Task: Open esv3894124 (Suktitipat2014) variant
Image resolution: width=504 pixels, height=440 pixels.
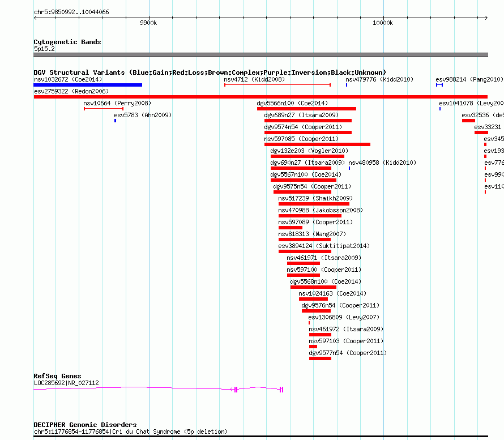Action: pyautogui.click(x=324, y=246)
